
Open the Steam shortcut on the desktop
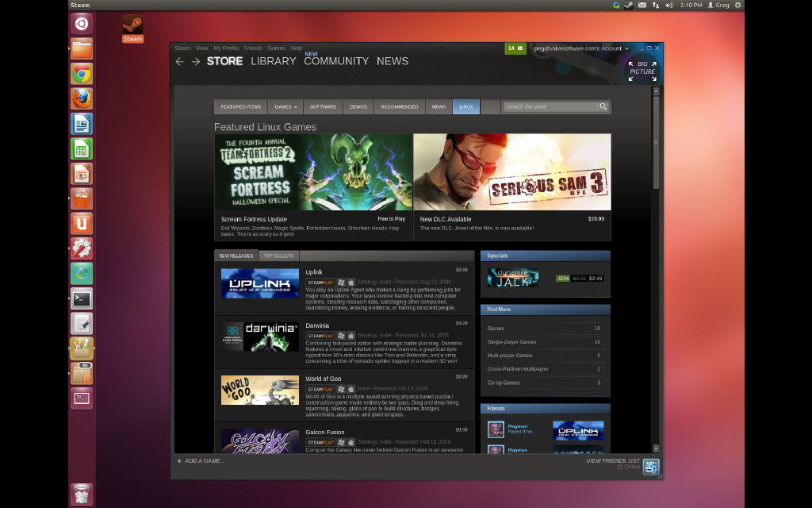[133, 29]
